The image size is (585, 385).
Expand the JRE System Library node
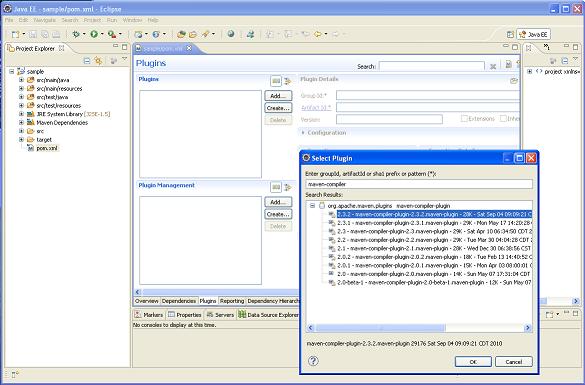[21, 114]
